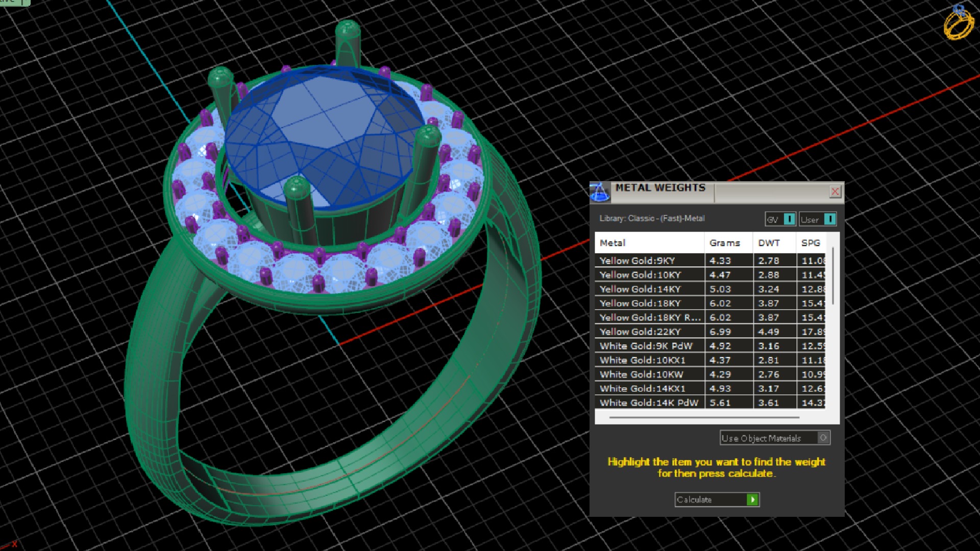Select the Yellow Gold:14KY row
The width and height of the screenshot is (980, 551).
(x=640, y=289)
